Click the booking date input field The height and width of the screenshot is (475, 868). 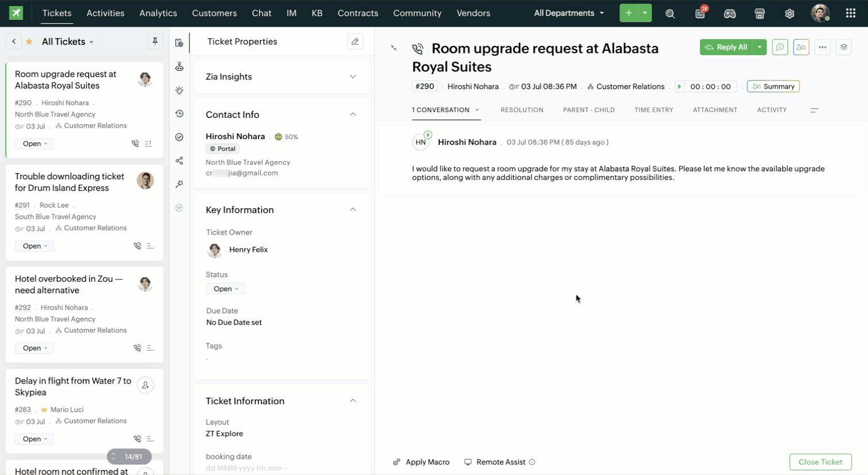click(247, 468)
